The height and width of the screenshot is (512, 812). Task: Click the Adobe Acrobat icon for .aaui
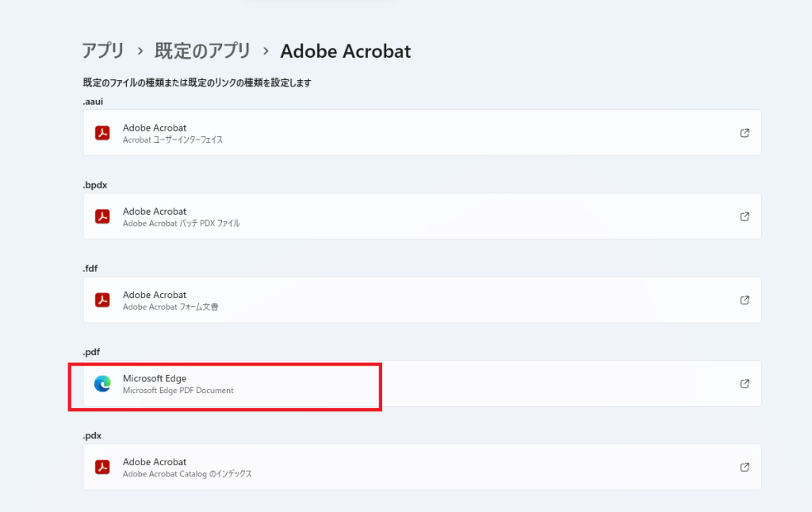point(102,133)
